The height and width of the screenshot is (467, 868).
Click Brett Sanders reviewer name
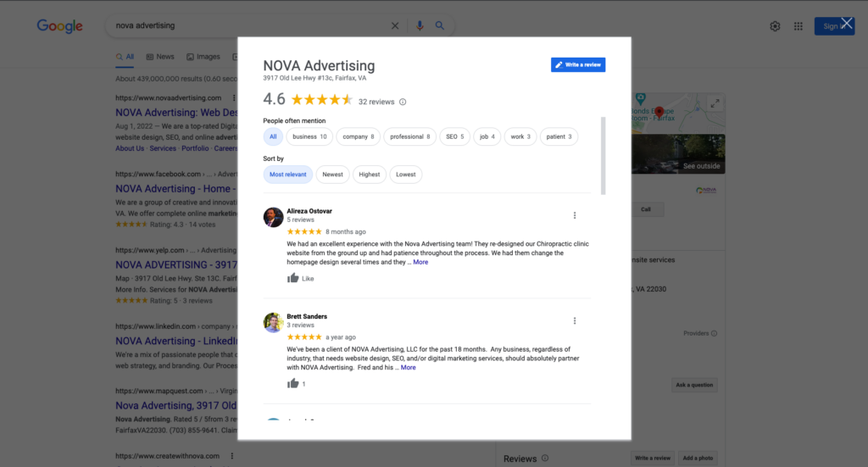307,316
